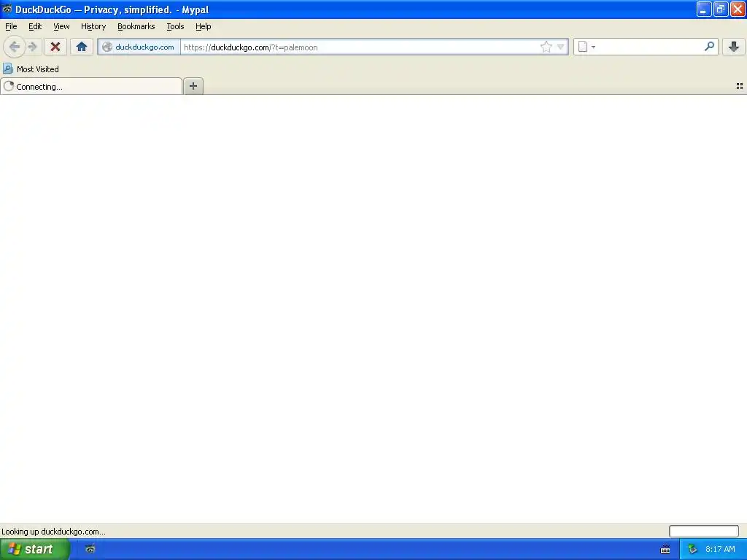Select the Connecting... tab

click(91, 86)
